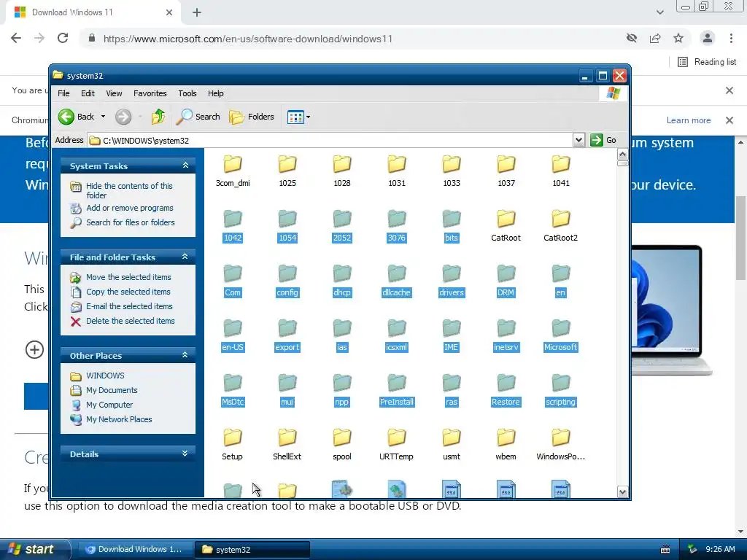Open the Views dropdown in toolbar
747x560 pixels.
tap(298, 117)
